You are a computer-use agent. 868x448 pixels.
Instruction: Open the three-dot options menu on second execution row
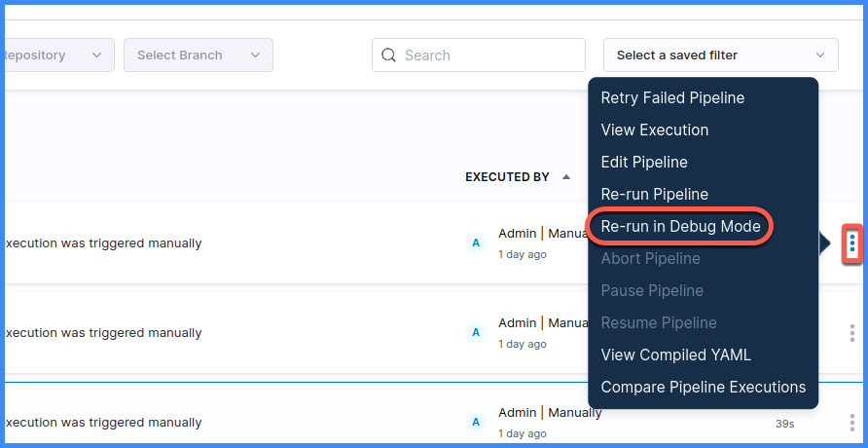tap(852, 333)
